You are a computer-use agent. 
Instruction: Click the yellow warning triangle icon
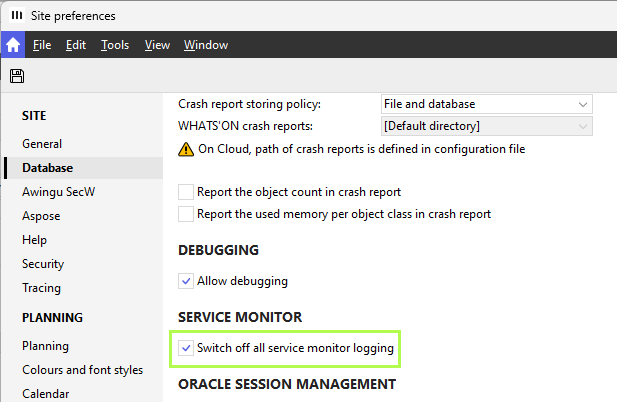[185, 149]
